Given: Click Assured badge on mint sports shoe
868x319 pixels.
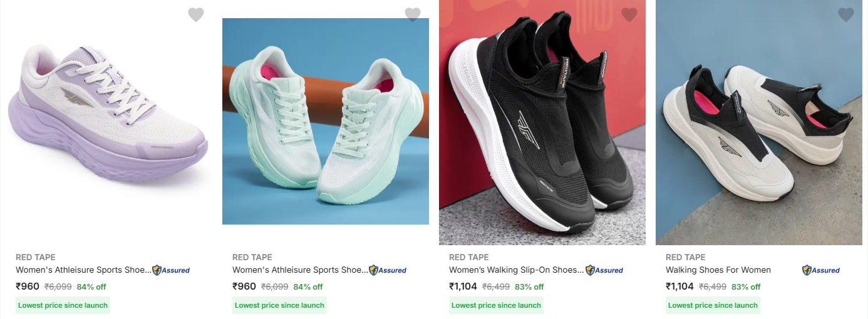Looking at the screenshot, I should click(388, 270).
